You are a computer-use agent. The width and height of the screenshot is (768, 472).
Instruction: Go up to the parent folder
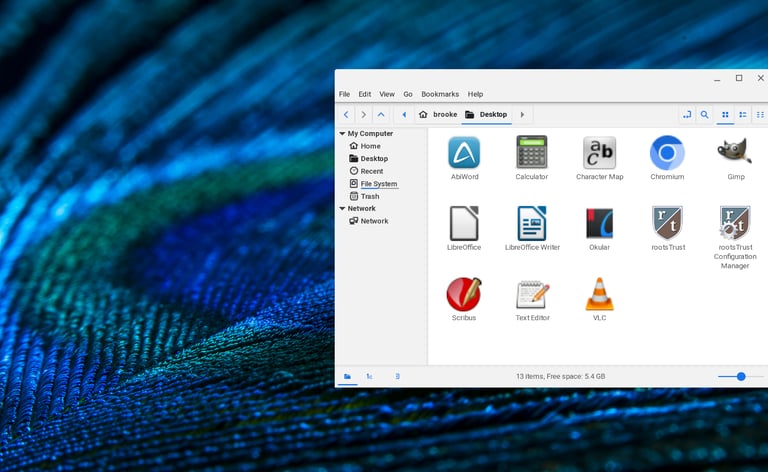click(x=381, y=115)
